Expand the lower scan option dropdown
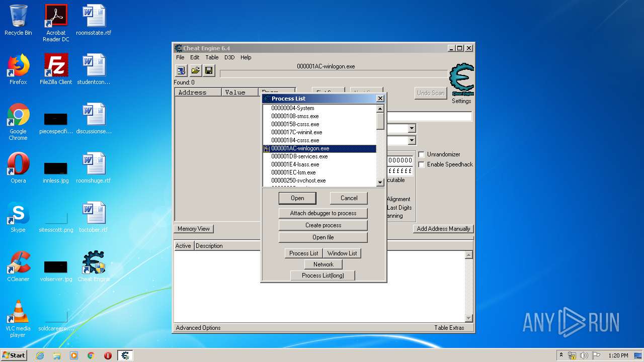This screenshot has height=362, width=644. pos(412,141)
